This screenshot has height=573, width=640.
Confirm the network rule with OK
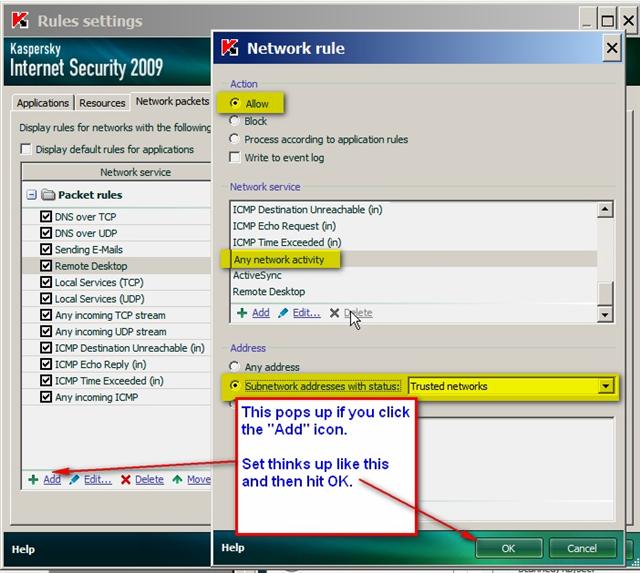(x=509, y=548)
